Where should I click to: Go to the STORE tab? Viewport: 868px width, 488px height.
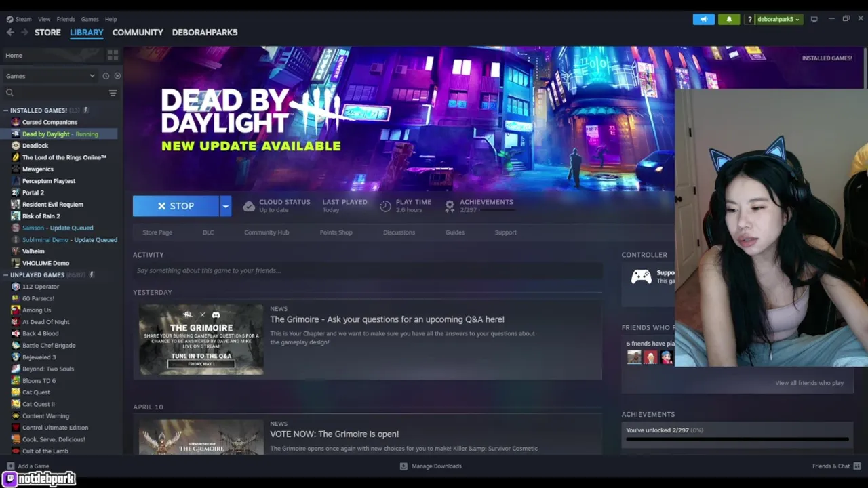pos(47,32)
